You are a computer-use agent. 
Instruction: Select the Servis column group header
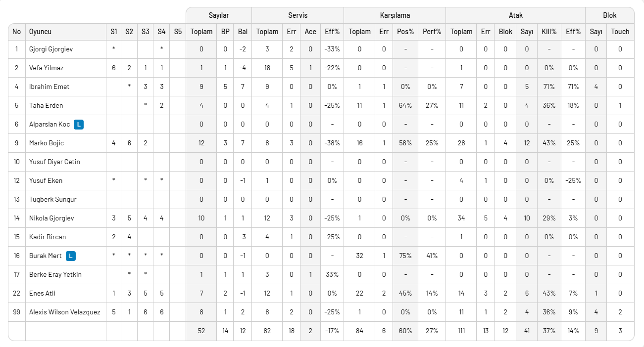[x=297, y=15]
